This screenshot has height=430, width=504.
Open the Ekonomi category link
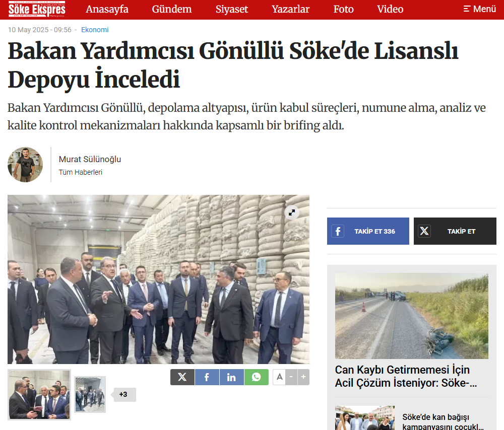click(95, 30)
